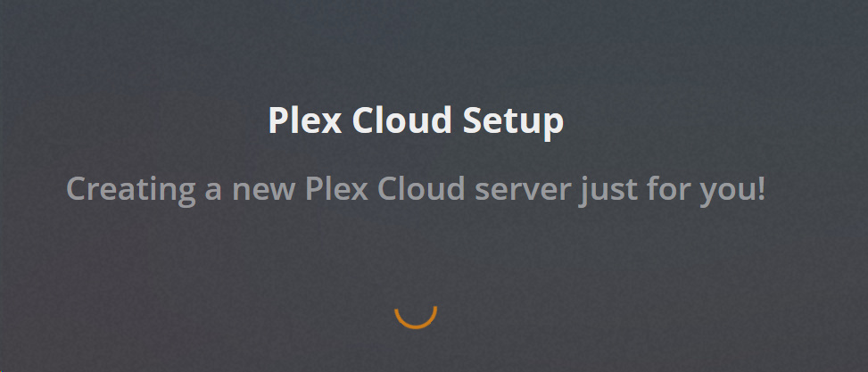Viewport: 868px width, 372px height.
Task: Click the word Setup in heading
Action: [x=513, y=122]
